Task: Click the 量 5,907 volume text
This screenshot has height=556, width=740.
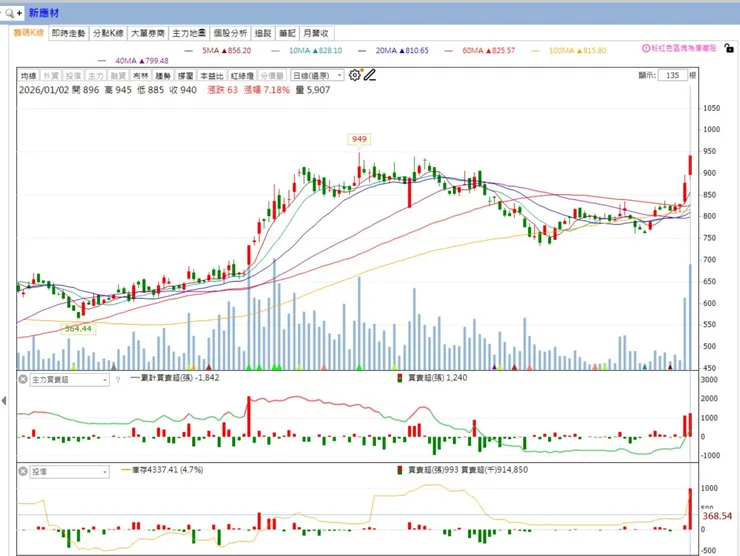Action: tap(313, 90)
